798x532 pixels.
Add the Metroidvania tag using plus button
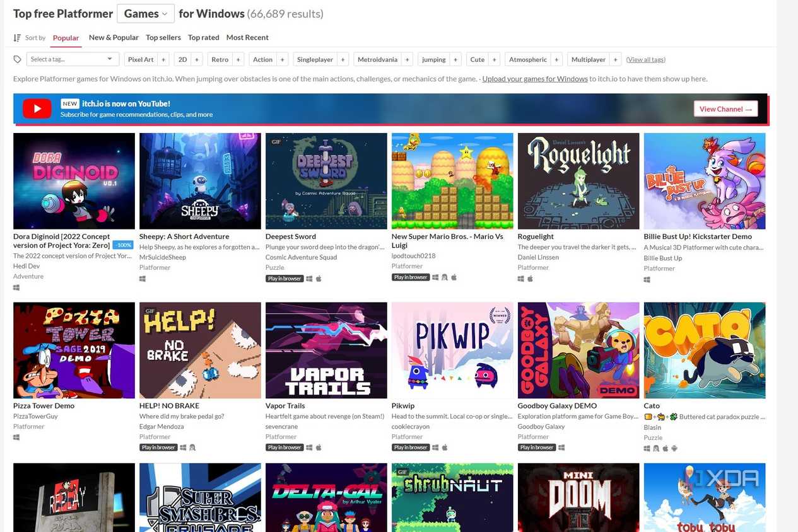(407, 59)
